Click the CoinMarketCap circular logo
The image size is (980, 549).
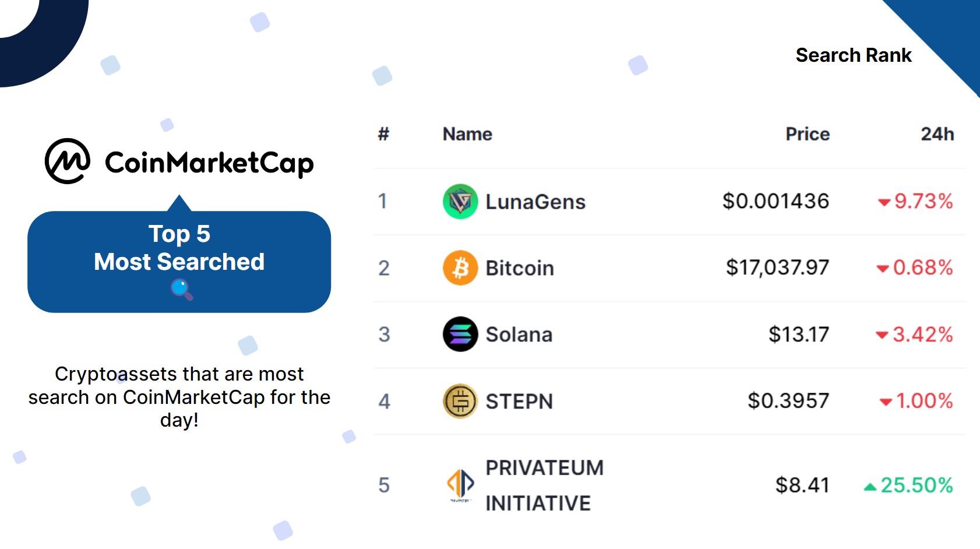[x=68, y=161]
